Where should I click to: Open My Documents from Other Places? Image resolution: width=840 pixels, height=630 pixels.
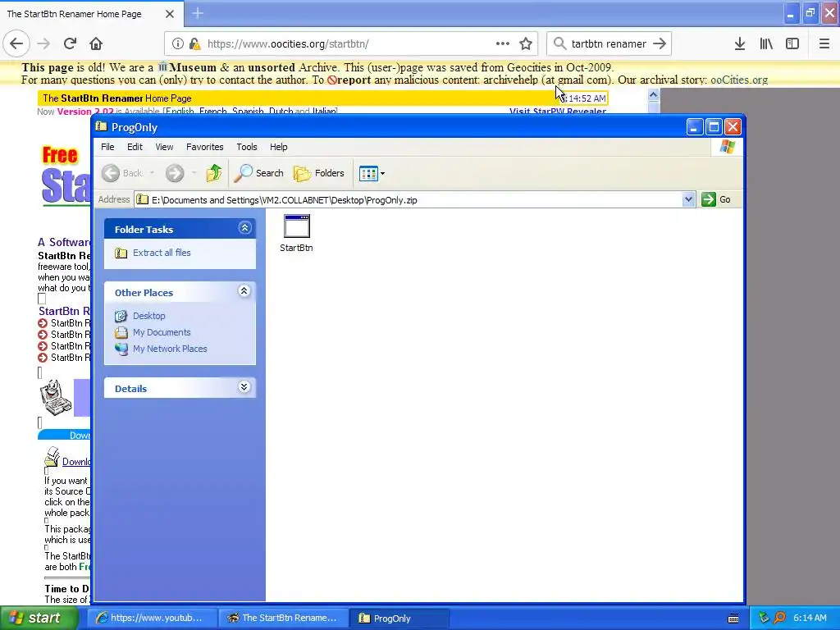click(162, 332)
